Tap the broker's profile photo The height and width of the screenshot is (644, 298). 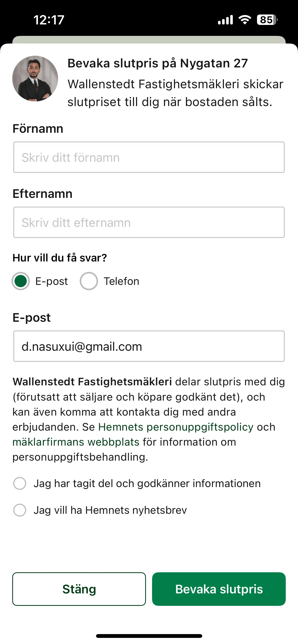pyautogui.click(x=35, y=79)
